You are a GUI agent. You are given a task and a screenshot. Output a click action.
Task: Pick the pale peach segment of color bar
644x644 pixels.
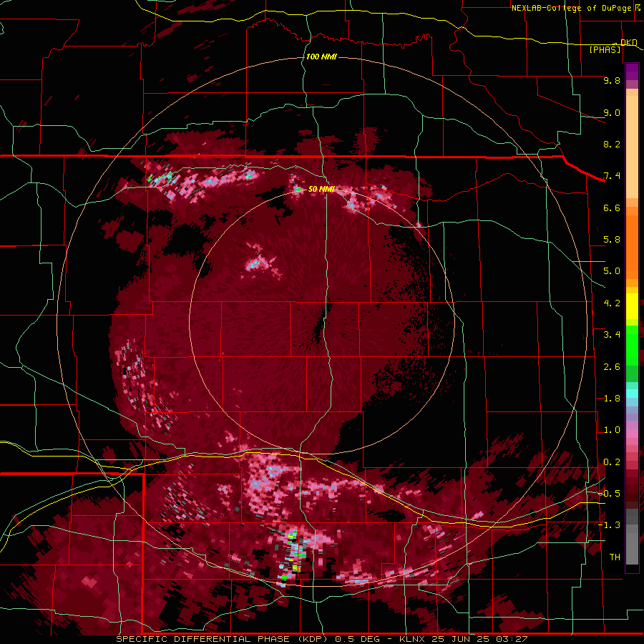tap(632, 147)
